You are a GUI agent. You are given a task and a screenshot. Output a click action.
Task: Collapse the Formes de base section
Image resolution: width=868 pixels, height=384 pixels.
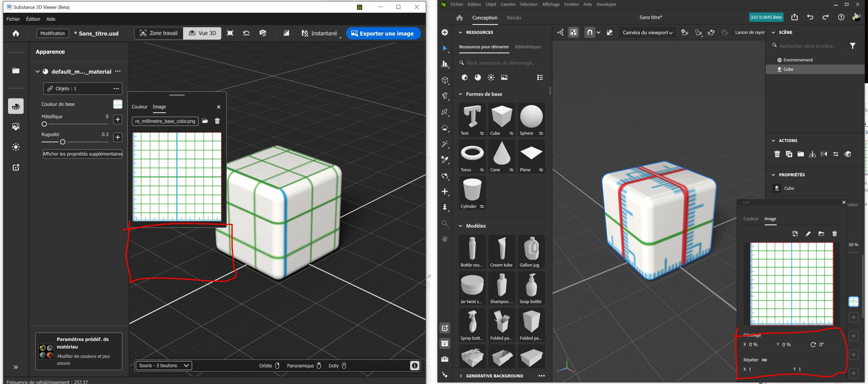[x=461, y=94]
